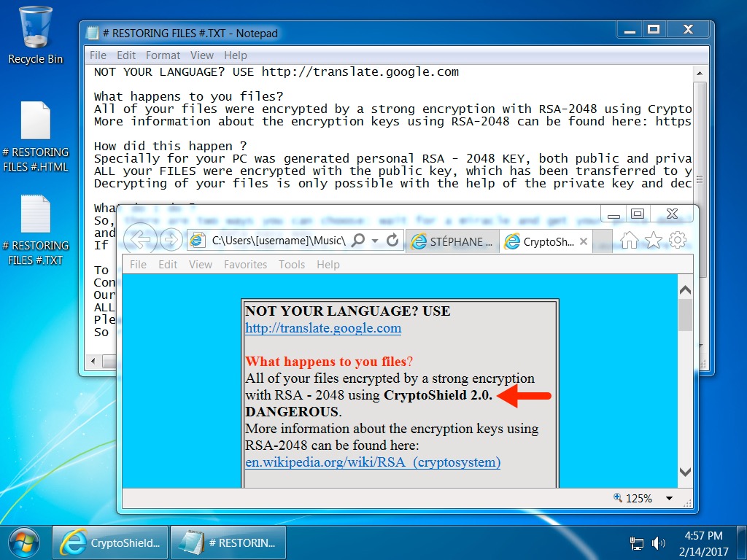This screenshot has width=747, height=560.
Task: Click the search magnifier in the address bar
Action: pos(357,240)
